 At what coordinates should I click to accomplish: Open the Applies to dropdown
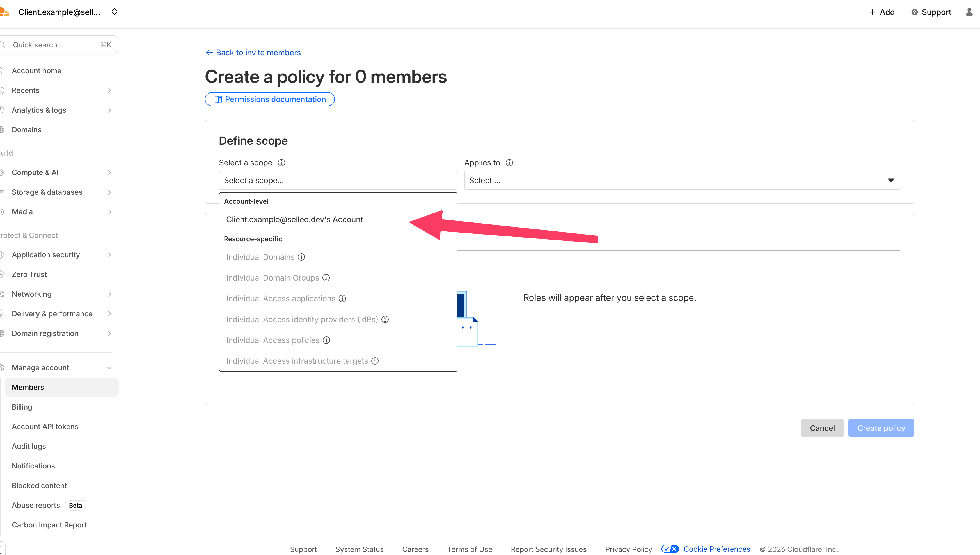coord(682,180)
